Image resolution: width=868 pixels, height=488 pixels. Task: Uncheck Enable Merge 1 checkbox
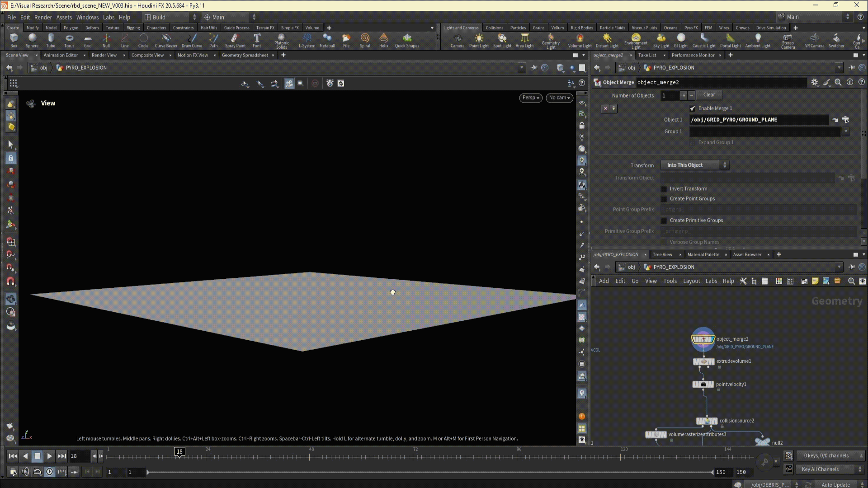(692, 108)
